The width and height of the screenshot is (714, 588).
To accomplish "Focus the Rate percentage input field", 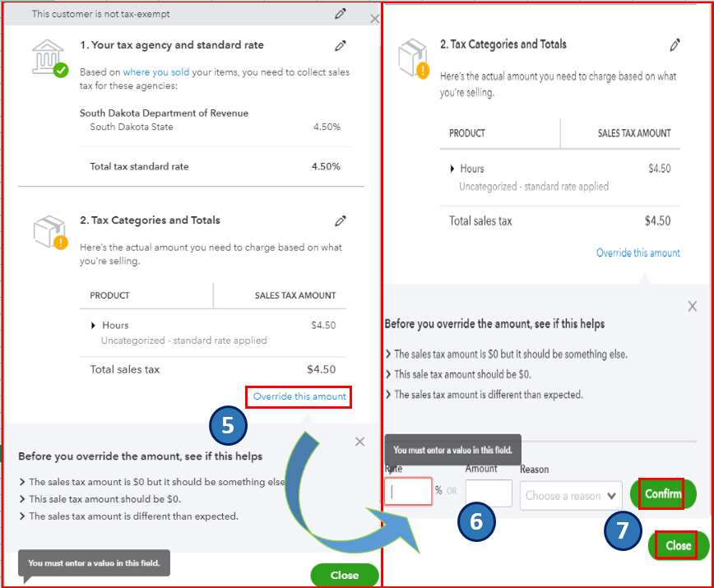I will [408, 491].
